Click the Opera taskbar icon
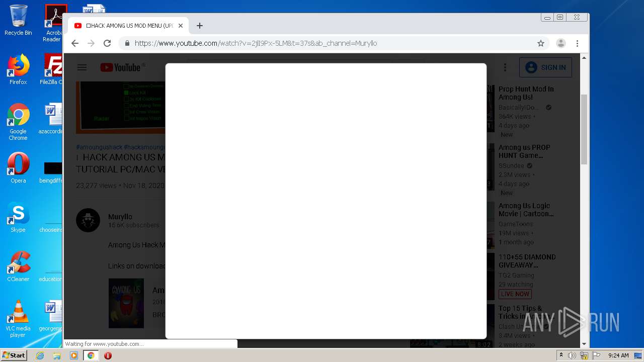Screen dimensions: 644x362 click(108, 355)
